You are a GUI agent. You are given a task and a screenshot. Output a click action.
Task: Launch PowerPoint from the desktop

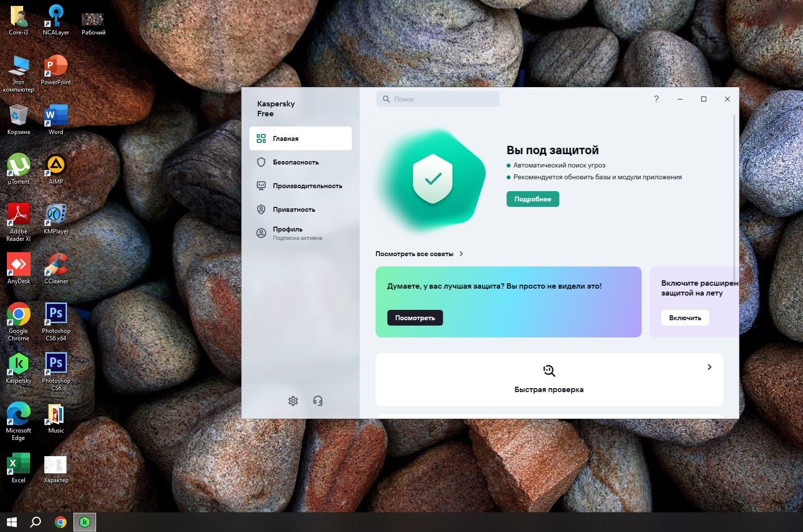56,70
